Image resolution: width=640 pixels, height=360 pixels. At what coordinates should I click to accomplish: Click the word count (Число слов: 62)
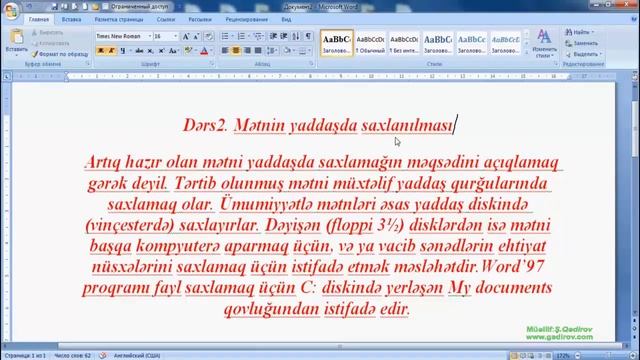pos(72,356)
